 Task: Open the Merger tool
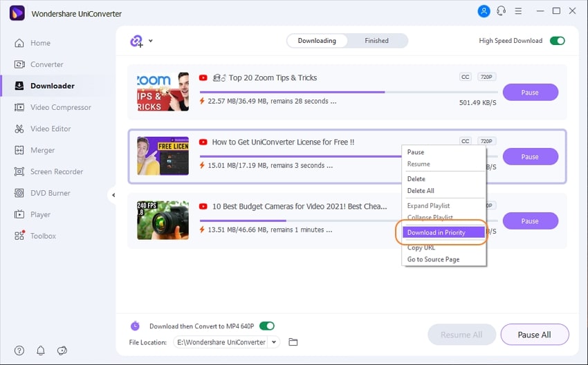pos(35,150)
